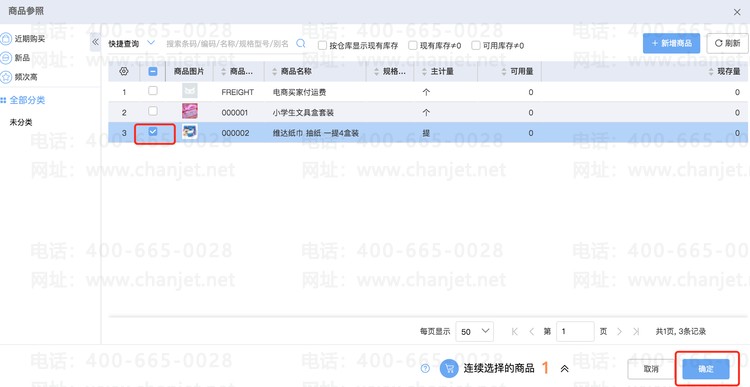Uncheck the 000002 row checkbox
750x387 pixels.
pos(153,132)
